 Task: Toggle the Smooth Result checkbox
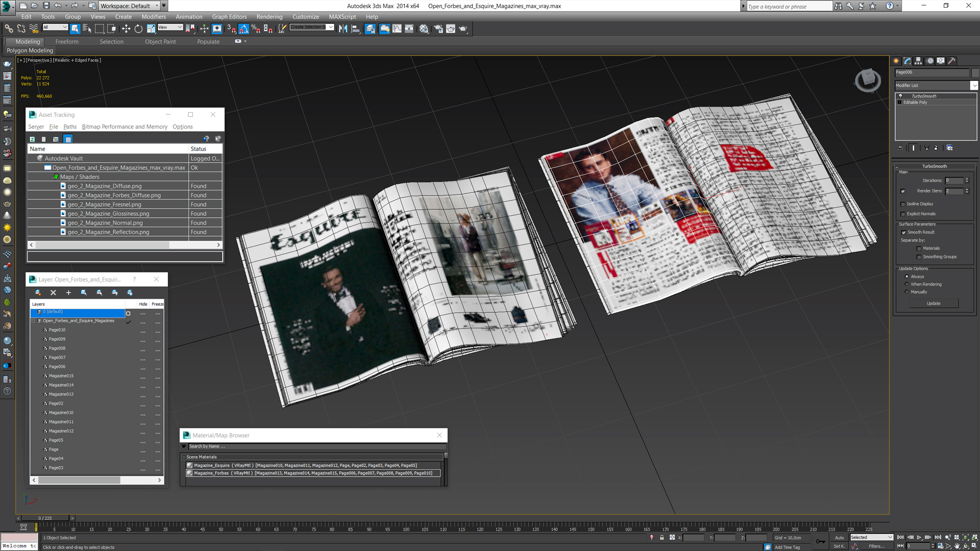click(x=903, y=233)
